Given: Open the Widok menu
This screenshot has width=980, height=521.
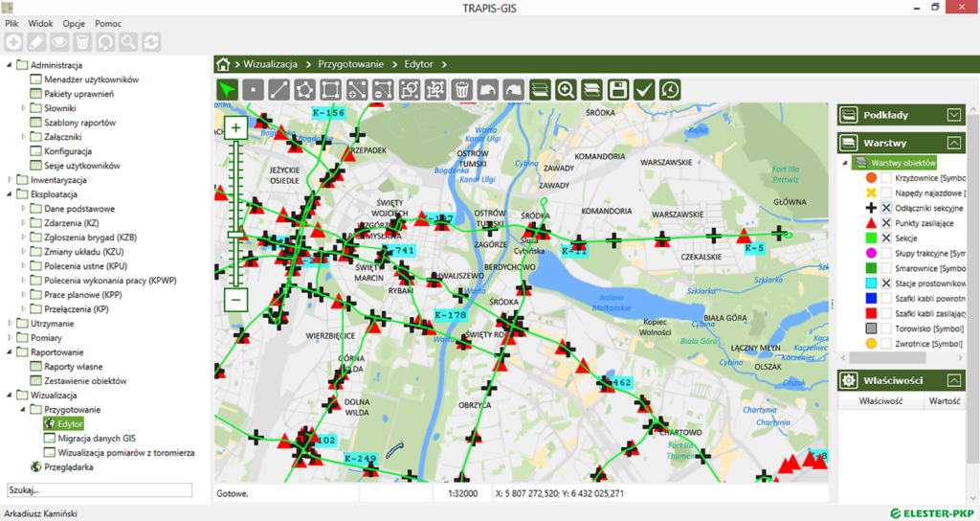Looking at the screenshot, I should pyautogui.click(x=40, y=23).
